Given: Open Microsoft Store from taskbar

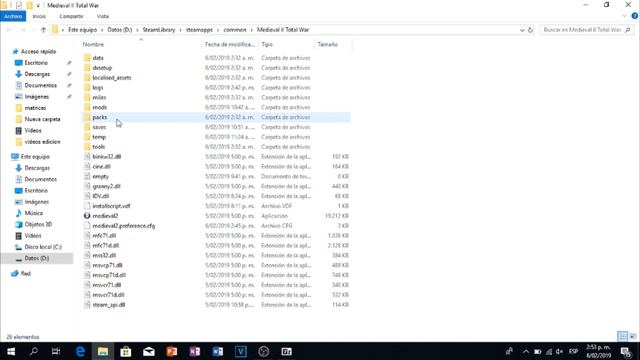Looking at the screenshot, I should 126,351.
